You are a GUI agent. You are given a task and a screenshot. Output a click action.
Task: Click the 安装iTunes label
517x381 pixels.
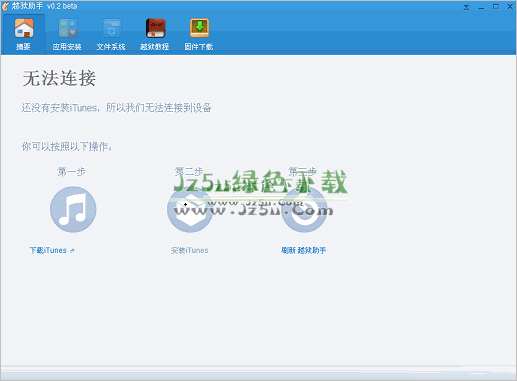(x=190, y=250)
